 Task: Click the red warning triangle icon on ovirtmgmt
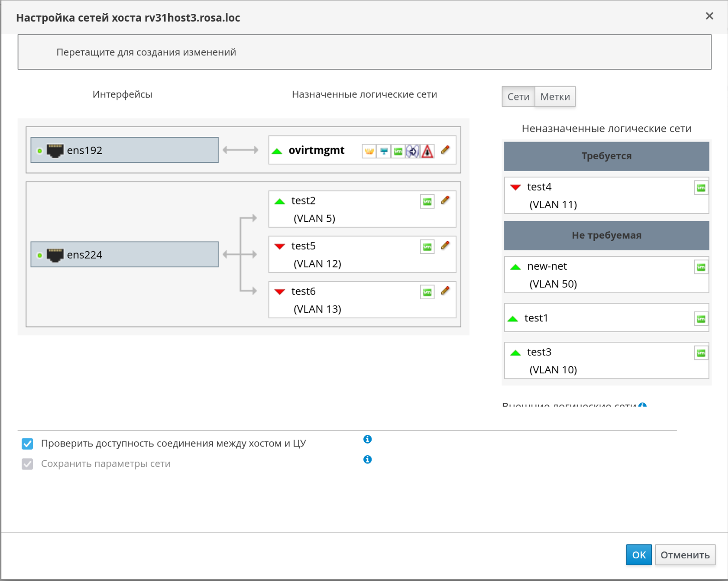pyautogui.click(x=428, y=151)
